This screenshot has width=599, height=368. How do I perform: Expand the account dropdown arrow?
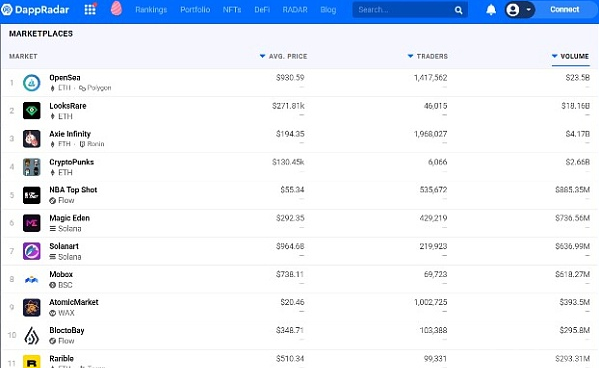coord(528,10)
